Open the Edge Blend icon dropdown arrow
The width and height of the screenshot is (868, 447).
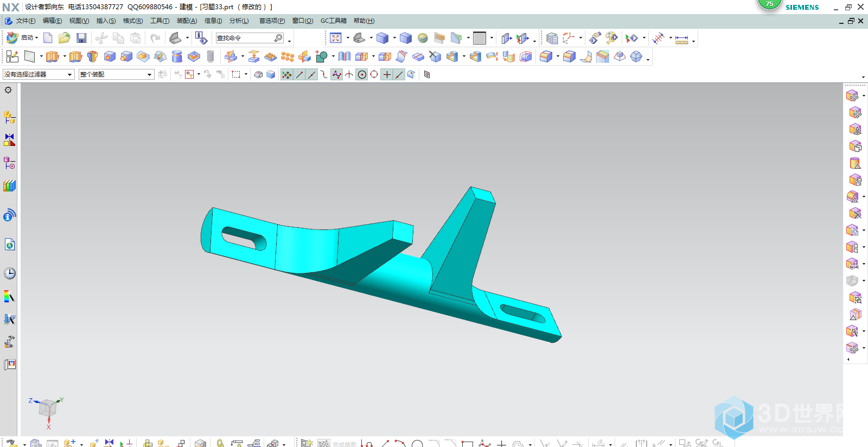[558, 56]
